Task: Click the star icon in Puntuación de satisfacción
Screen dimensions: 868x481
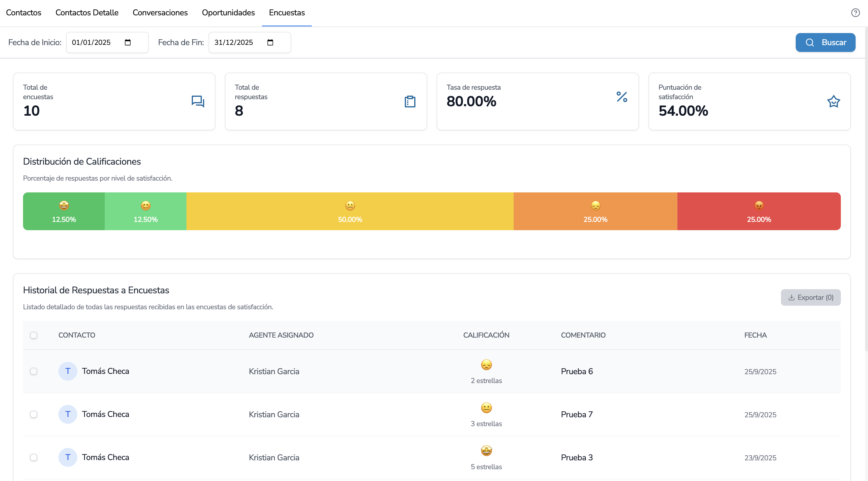Action: point(833,101)
